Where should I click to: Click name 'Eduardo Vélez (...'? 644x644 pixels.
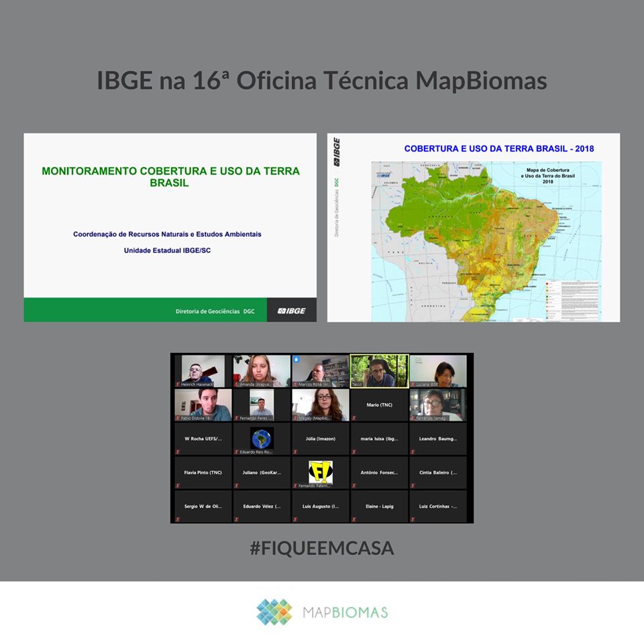coord(262,506)
